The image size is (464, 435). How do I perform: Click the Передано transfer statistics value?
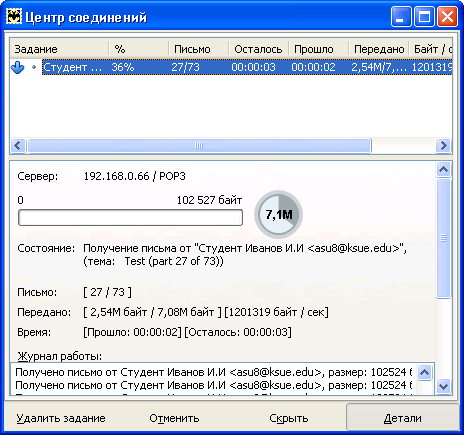tap(206, 312)
